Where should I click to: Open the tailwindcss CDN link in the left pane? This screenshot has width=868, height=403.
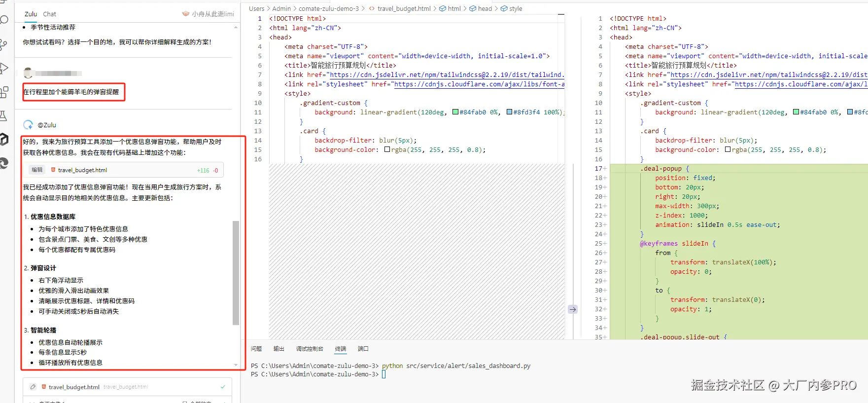[x=447, y=75]
